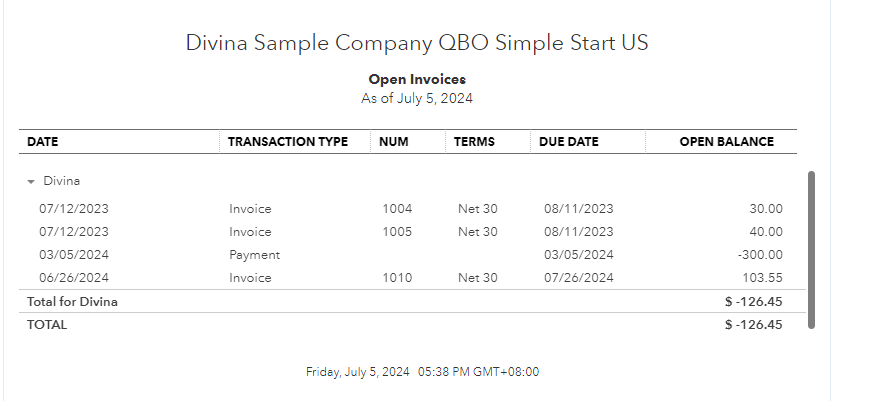Click the DATE column header
Screen dimensions: 884x401
click(43, 142)
